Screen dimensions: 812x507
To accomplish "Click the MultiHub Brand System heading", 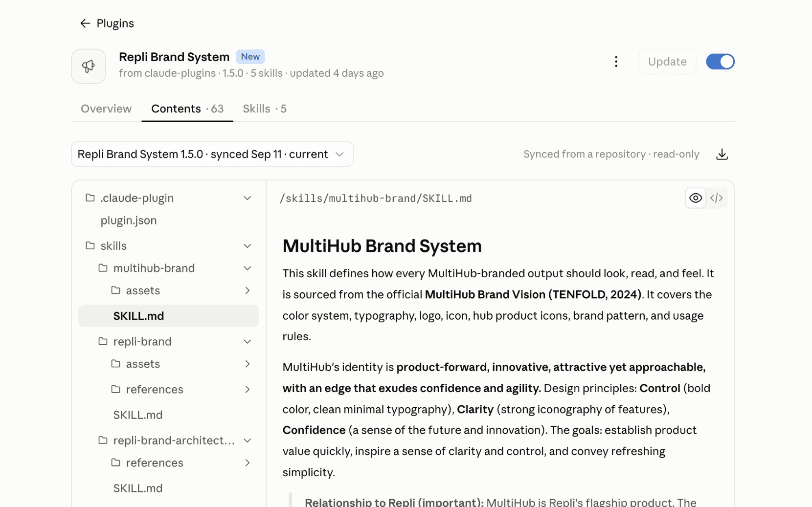I will tap(382, 246).
